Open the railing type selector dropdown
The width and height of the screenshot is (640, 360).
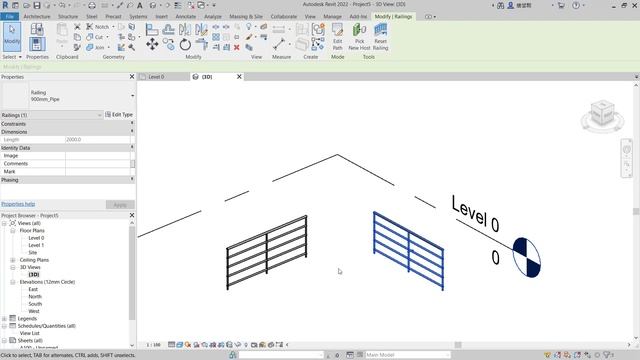click(x=132, y=96)
